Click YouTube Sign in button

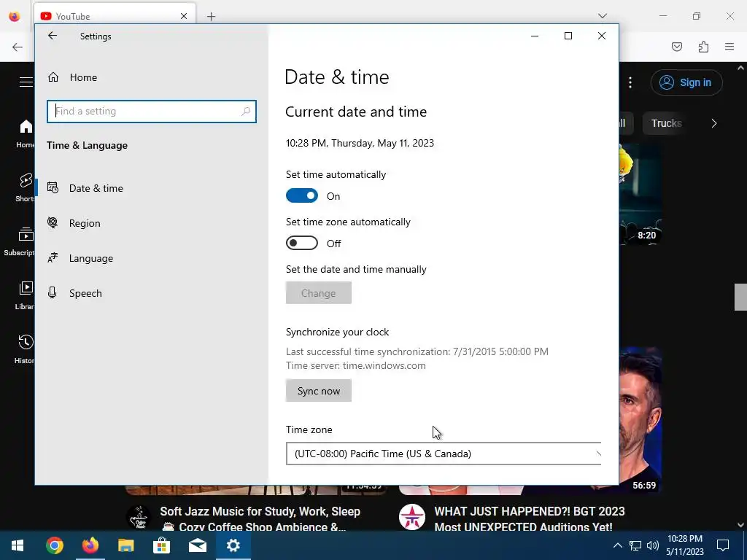tap(686, 82)
